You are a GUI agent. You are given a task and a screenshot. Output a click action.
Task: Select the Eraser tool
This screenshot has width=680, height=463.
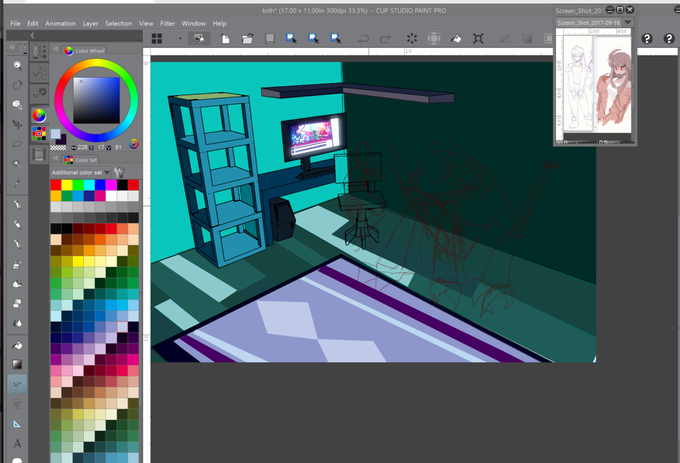17,303
